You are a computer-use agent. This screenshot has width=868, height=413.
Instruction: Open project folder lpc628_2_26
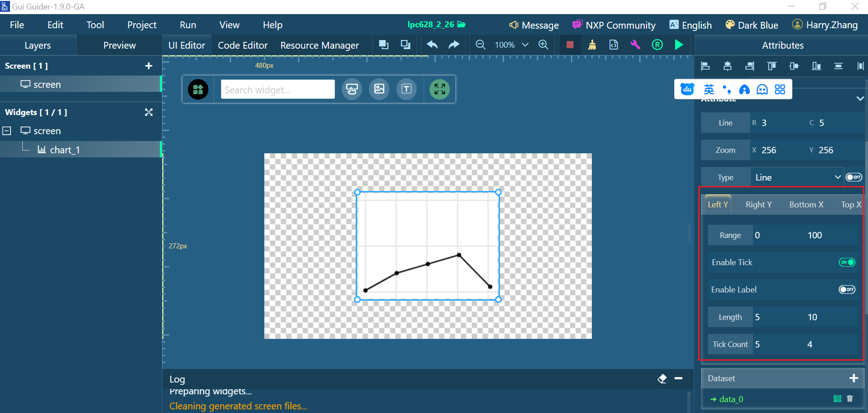tap(436, 25)
